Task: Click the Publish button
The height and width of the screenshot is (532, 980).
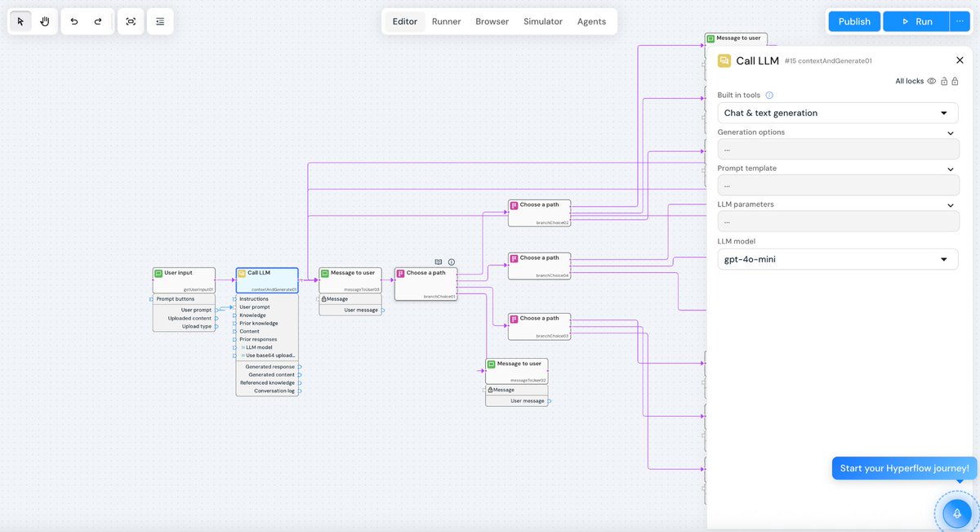Action: pos(853,20)
